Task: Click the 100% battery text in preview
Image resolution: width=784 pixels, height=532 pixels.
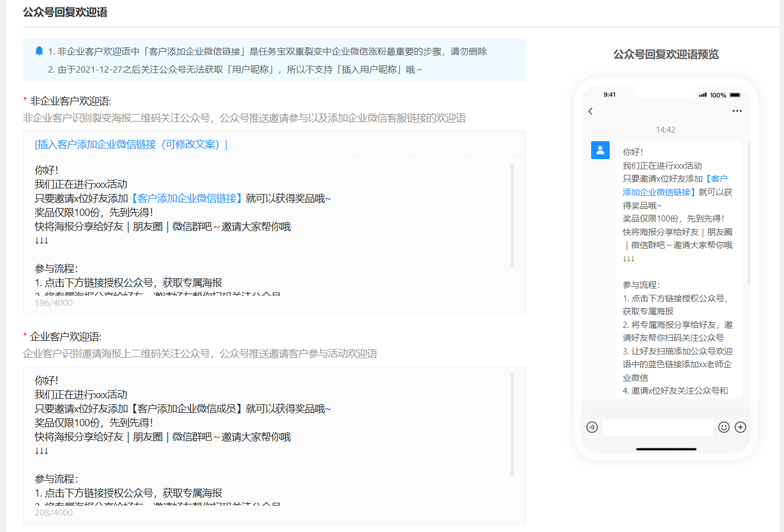Action: click(x=718, y=96)
